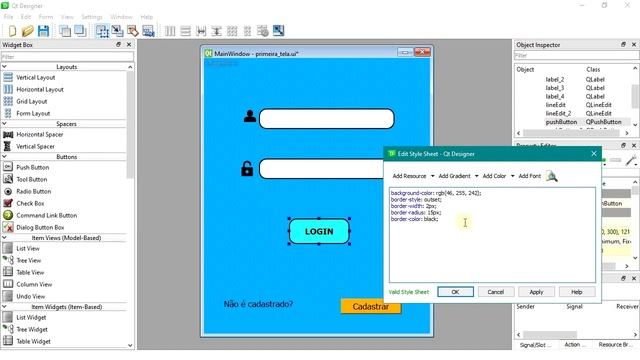Open the Add Color dropdown arrow
The width and height of the screenshot is (640, 360).
click(x=513, y=176)
